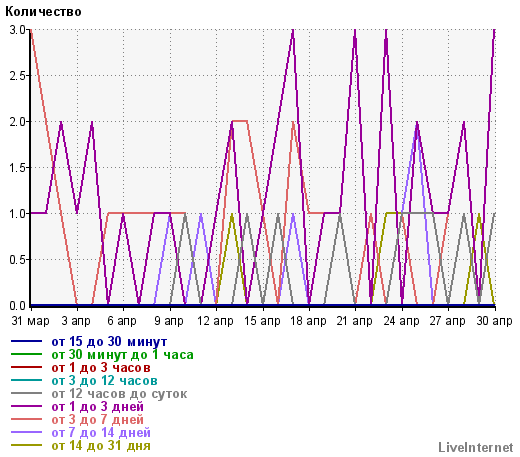This screenshot has width=520, height=457.
Task: Click the '15 апр' x-axis date label
Action: [x=262, y=321]
